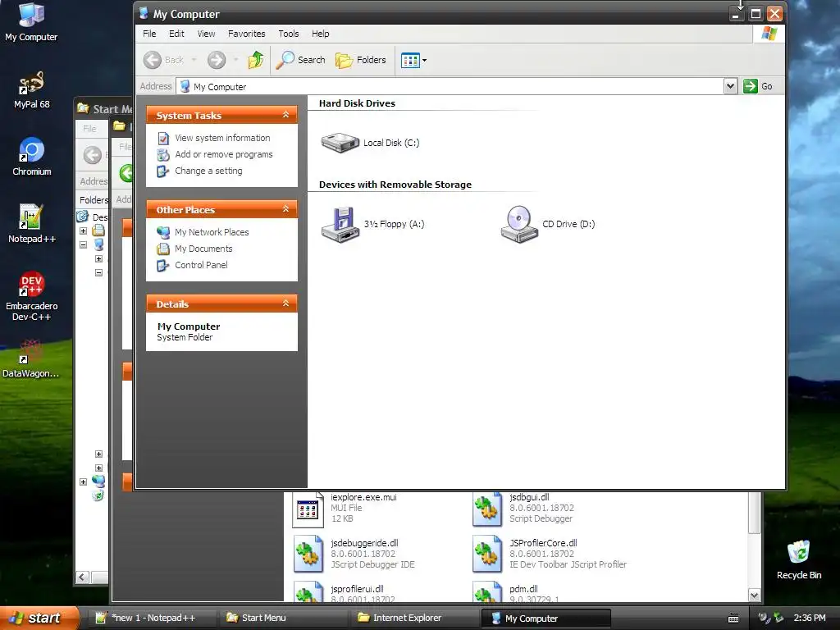Click the My Network Places icon
Image resolution: width=840 pixels, height=630 pixels.
pos(163,232)
